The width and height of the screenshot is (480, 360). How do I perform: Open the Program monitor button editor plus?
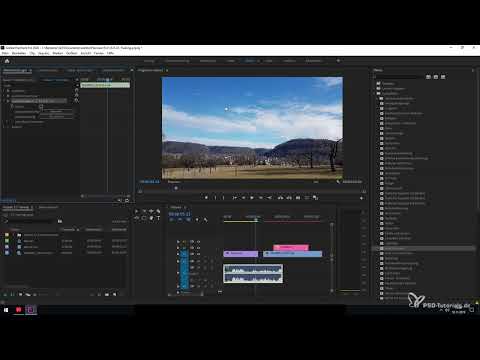coord(362,198)
